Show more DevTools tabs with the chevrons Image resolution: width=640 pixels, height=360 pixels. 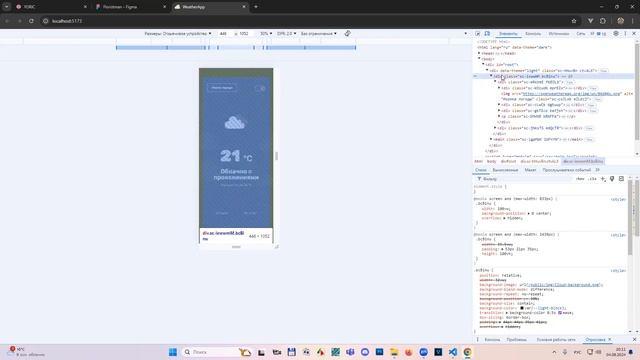tap(592, 33)
